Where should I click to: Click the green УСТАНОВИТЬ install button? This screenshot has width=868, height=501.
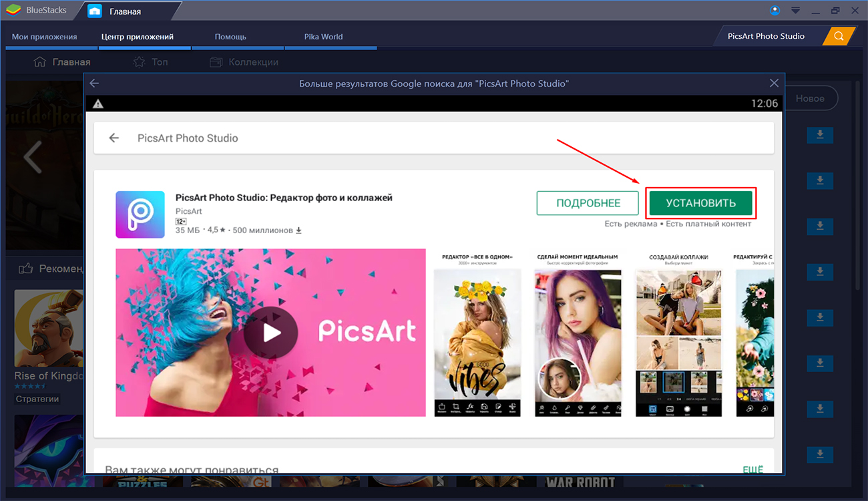pos(700,203)
